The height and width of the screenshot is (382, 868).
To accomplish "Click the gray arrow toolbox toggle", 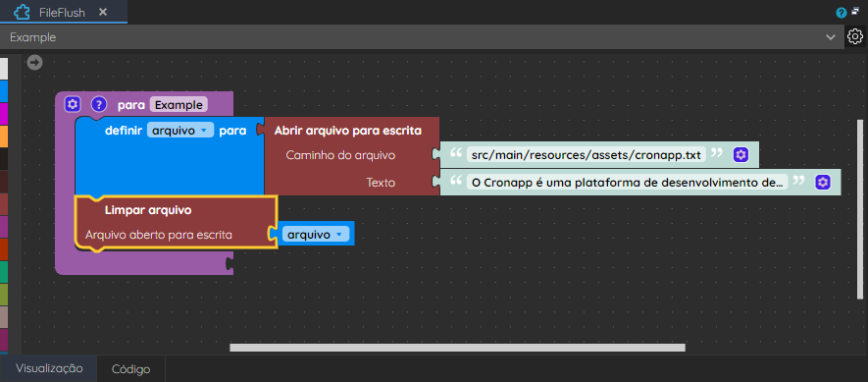I will click(x=34, y=62).
